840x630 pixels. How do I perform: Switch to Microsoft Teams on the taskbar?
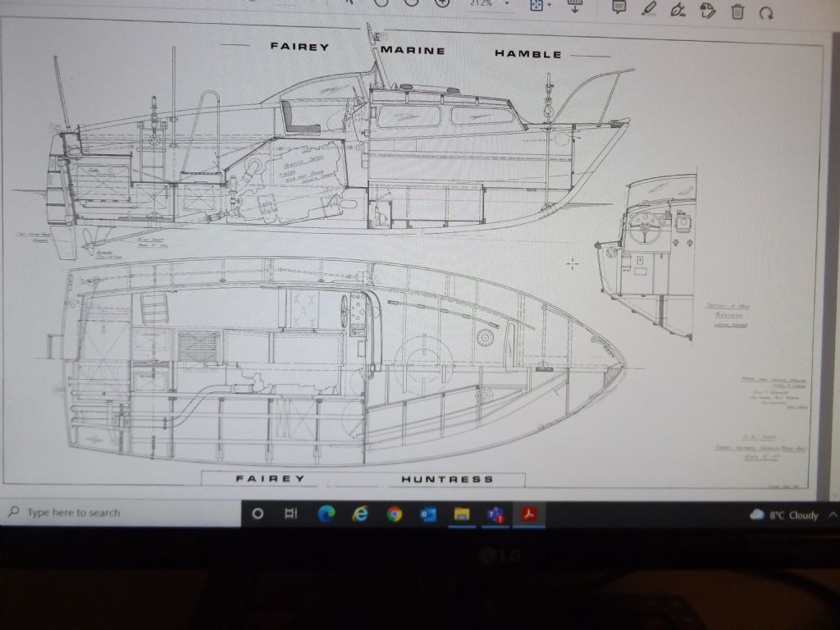[x=495, y=515]
